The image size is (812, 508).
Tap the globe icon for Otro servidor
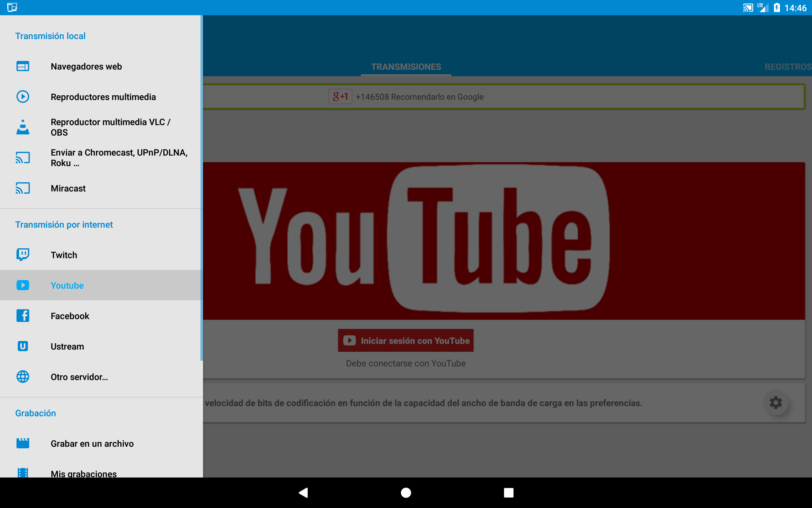[23, 377]
